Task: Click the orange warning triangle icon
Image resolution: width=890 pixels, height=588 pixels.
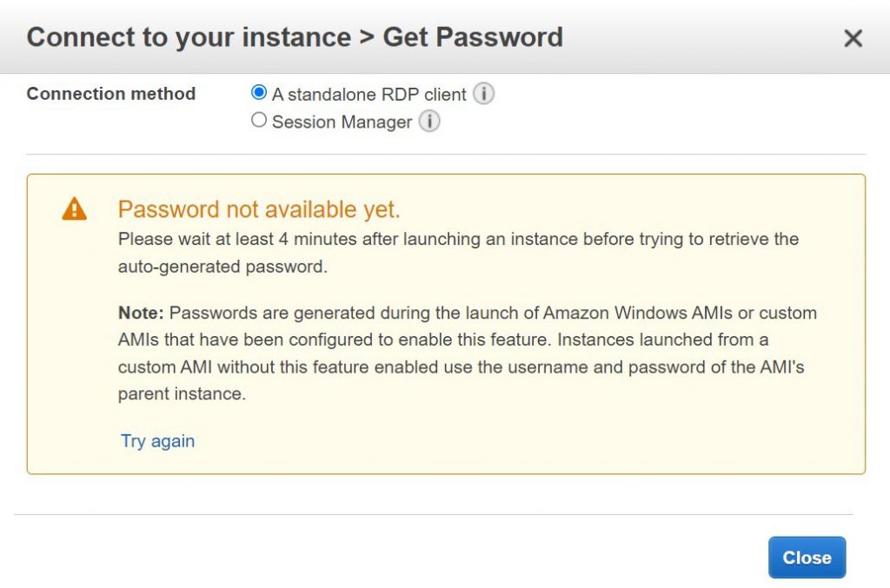Action: point(75,208)
